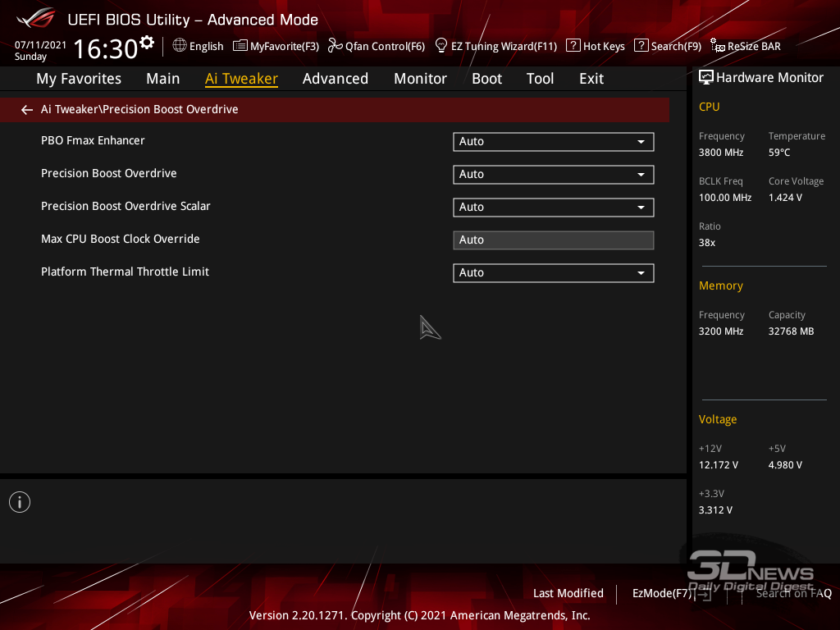The width and height of the screenshot is (840, 630).
Task: Click +5V value 4.980 V
Action: (785, 465)
